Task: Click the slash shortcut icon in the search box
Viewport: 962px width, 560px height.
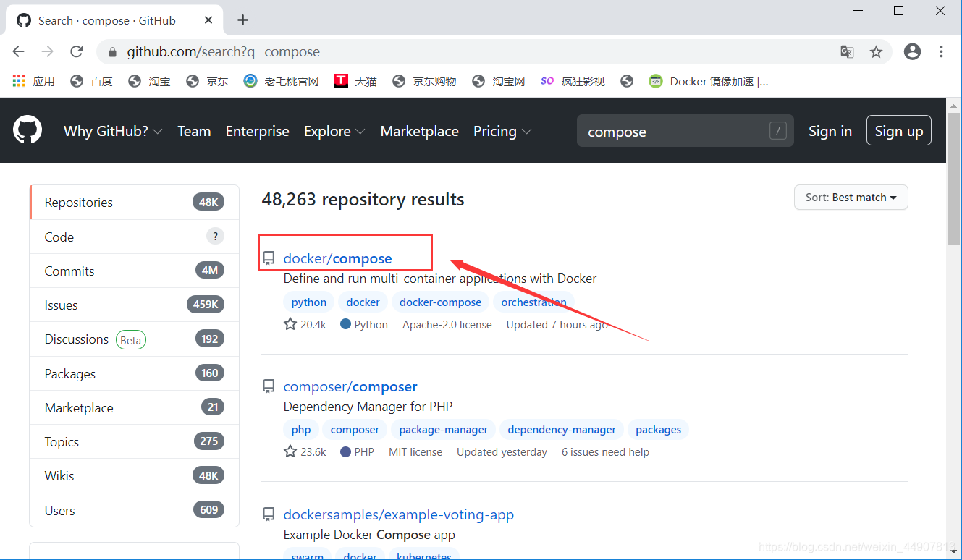Action: [778, 131]
